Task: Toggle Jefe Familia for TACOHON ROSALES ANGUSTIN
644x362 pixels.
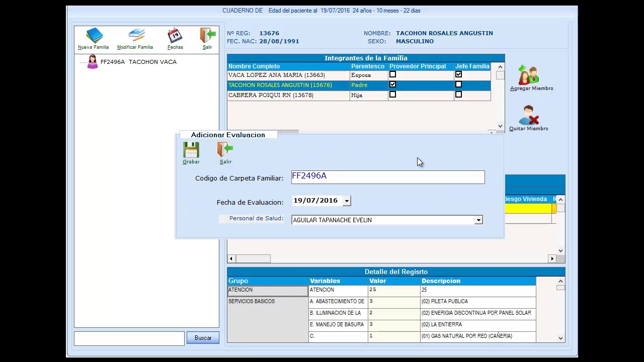Action: point(458,84)
